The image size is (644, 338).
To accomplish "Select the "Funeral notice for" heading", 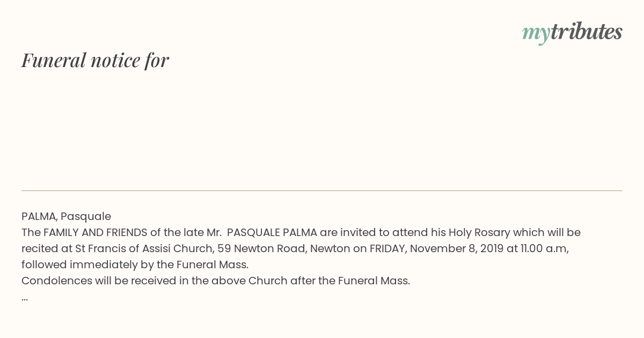I will (x=95, y=60).
